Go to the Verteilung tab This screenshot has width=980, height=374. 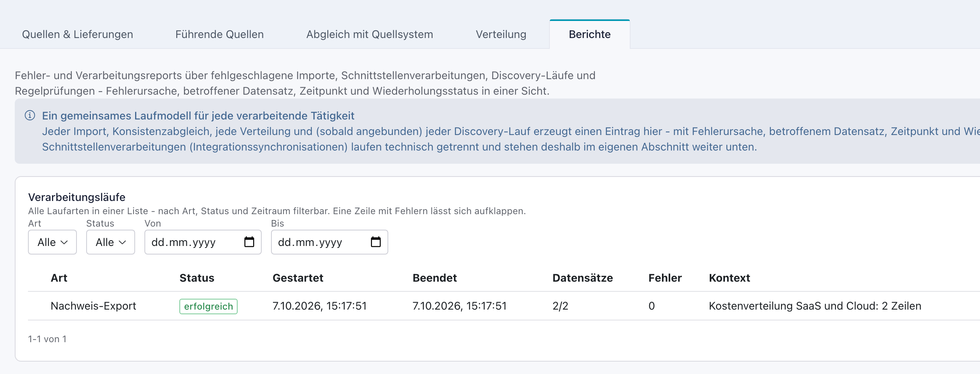point(501,35)
